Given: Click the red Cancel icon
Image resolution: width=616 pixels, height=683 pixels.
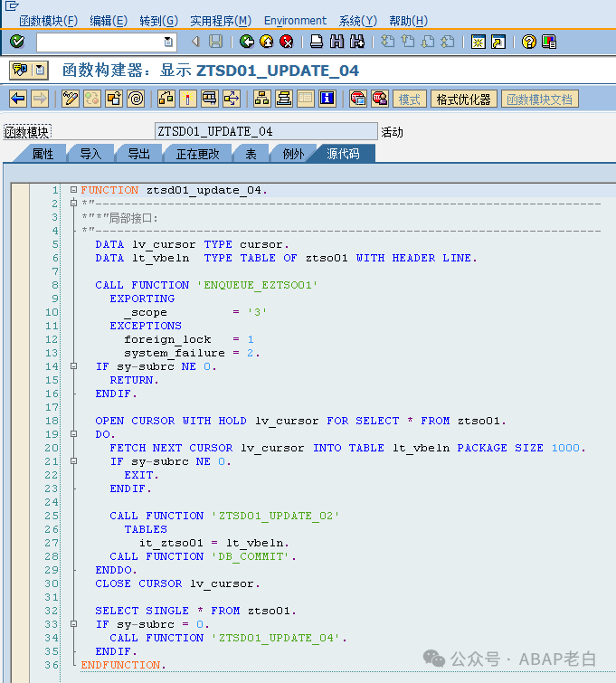Looking at the screenshot, I should point(287,42).
